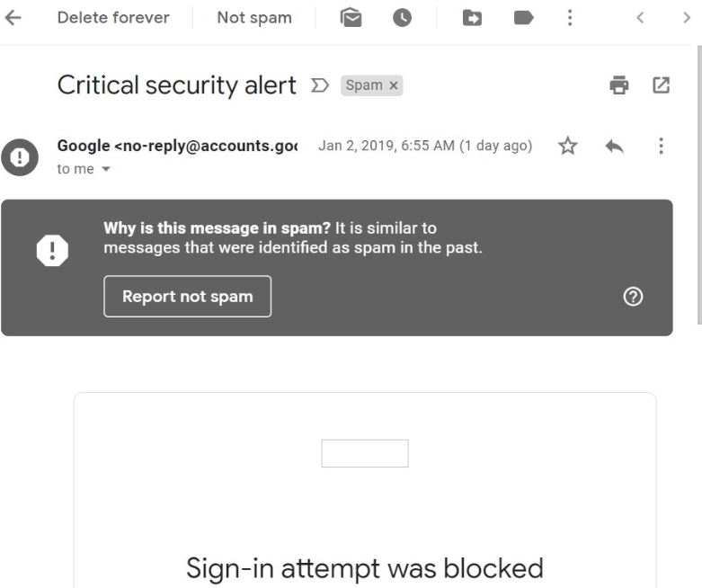Click the Report not spam button

tap(187, 297)
